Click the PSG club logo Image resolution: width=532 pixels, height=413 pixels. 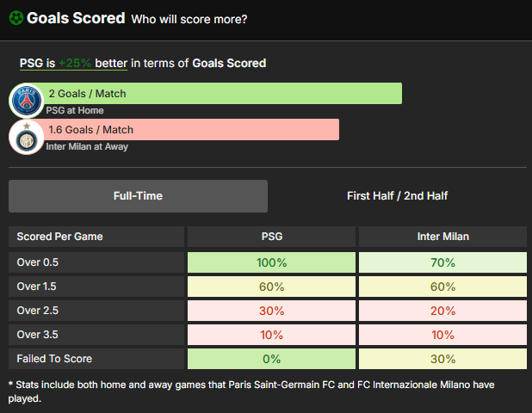click(x=27, y=101)
